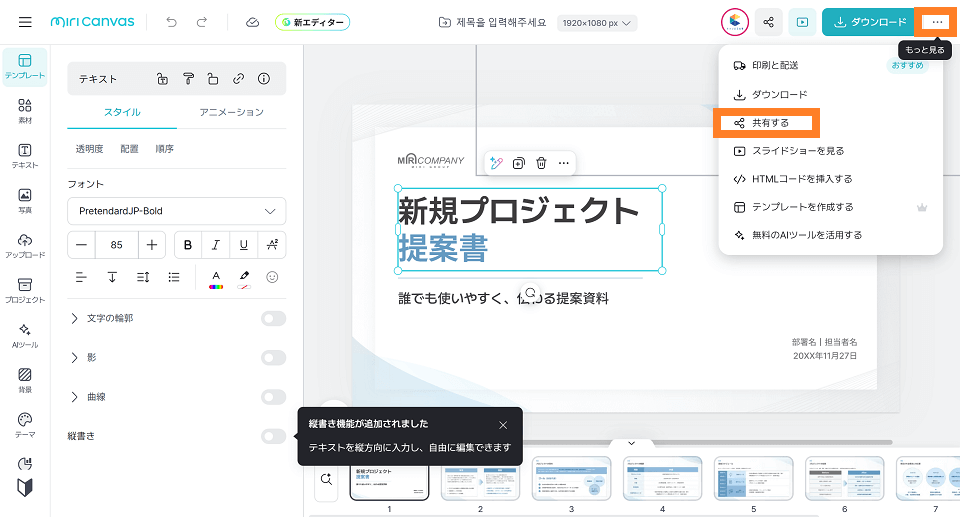Screen dimensions: 960x517
Task: Open the slideshow play icon in header
Action: click(x=801, y=22)
